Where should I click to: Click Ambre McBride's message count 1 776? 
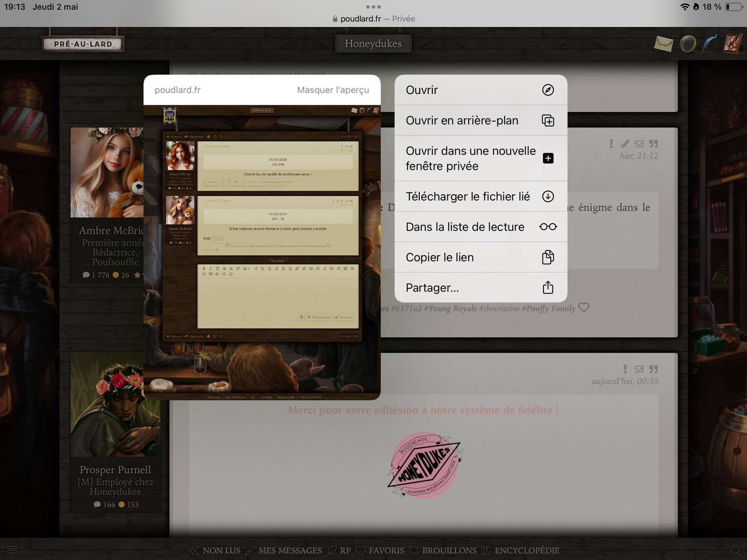point(96,275)
